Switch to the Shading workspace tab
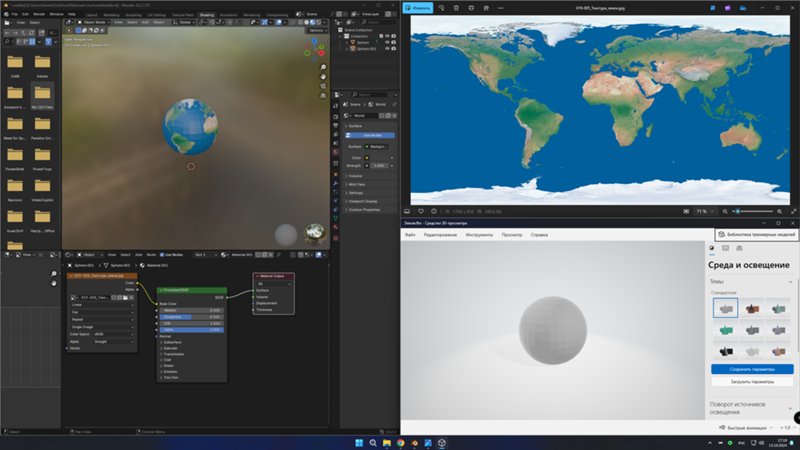This screenshot has width=800, height=450. [206, 16]
